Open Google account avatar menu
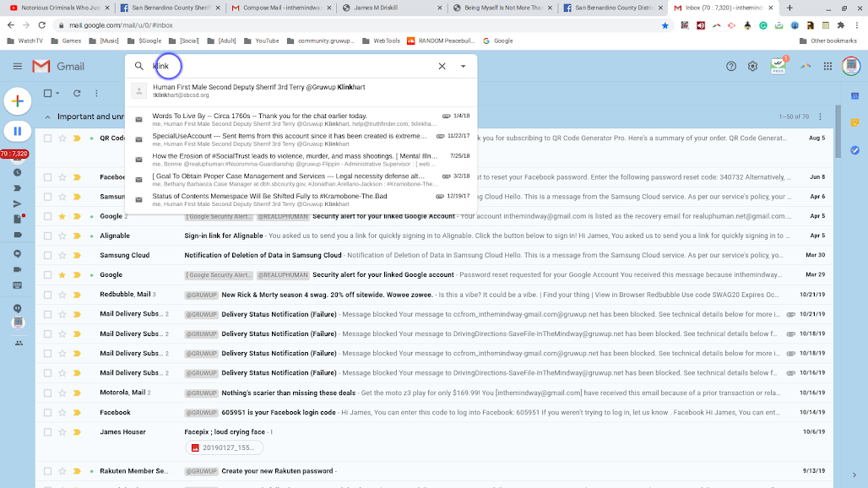The width and height of the screenshot is (868, 488). tap(851, 66)
